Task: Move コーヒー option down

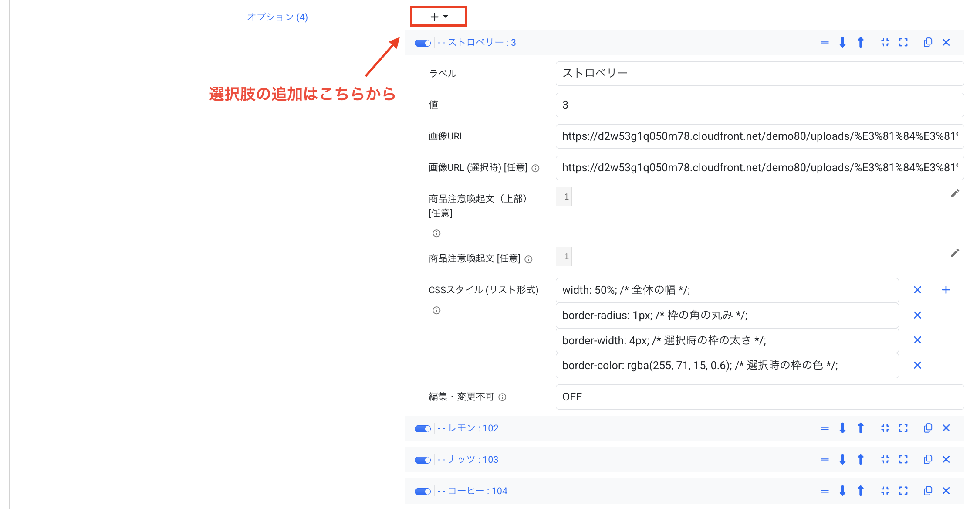Action: click(842, 491)
